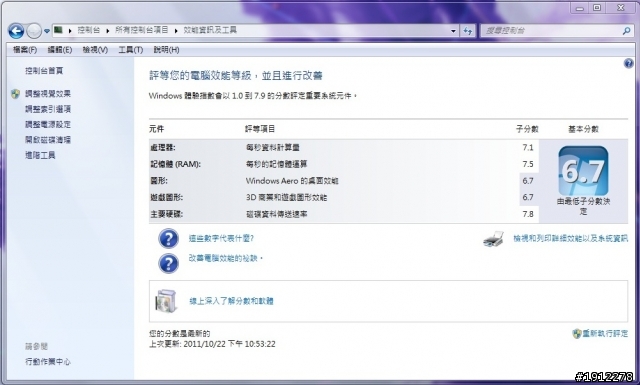Screen dimensions: 640x385
Task: Select the 處理器 row label
Action: point(162,148)
